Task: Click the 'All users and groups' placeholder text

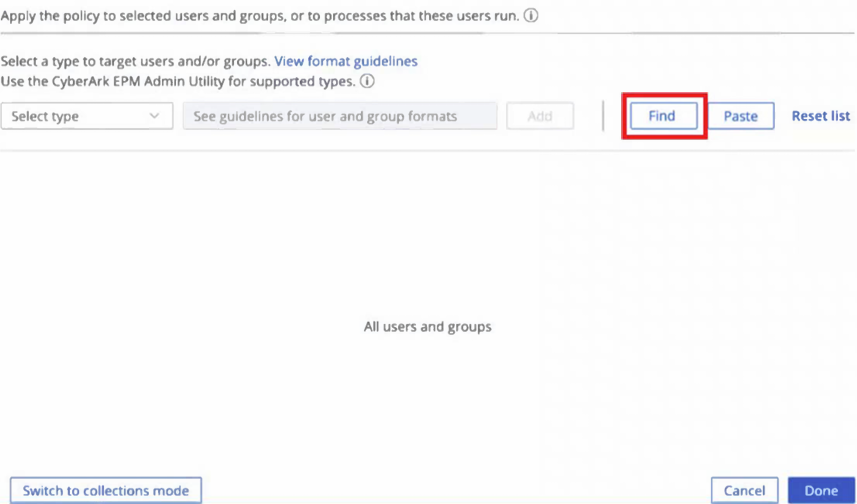Action: (x=428, y=327)
